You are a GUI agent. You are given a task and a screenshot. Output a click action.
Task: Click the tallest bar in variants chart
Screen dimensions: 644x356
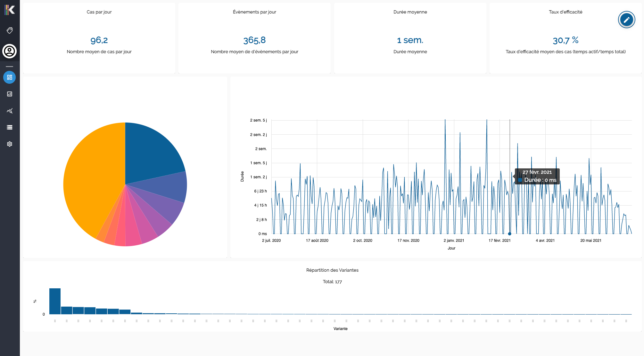tap(55, 301)
